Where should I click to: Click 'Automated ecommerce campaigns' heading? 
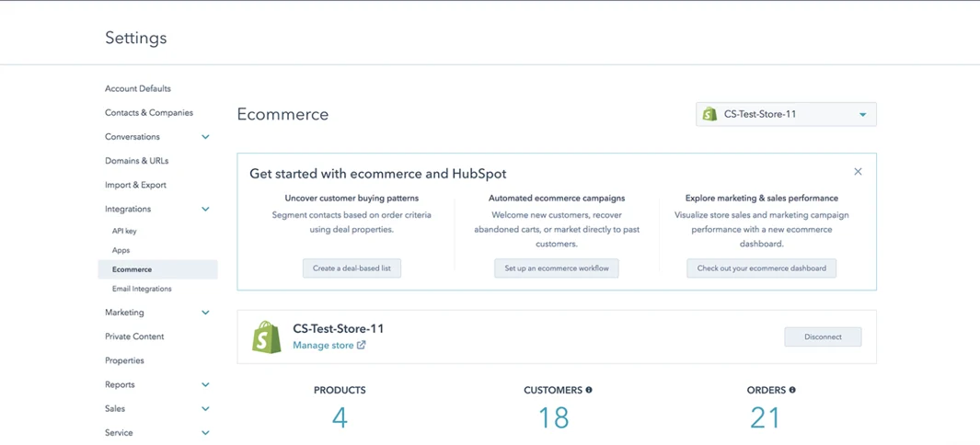(x=557, y=199)
